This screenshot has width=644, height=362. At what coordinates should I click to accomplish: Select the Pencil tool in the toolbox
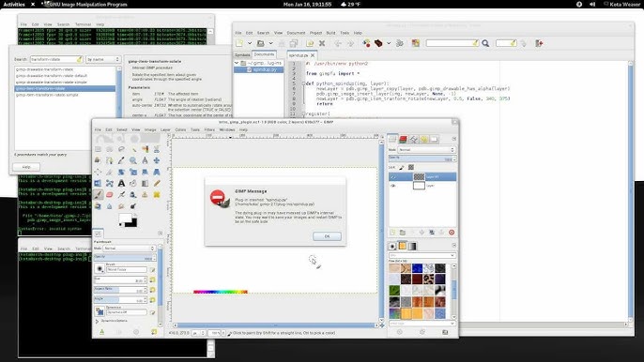click(157, 183)
